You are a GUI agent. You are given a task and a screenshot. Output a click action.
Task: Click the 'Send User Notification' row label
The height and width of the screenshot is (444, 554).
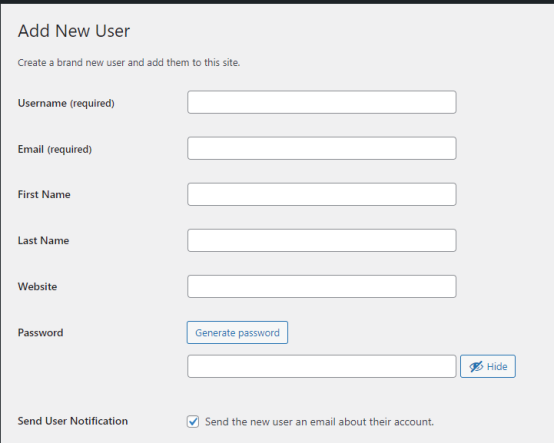73,421
